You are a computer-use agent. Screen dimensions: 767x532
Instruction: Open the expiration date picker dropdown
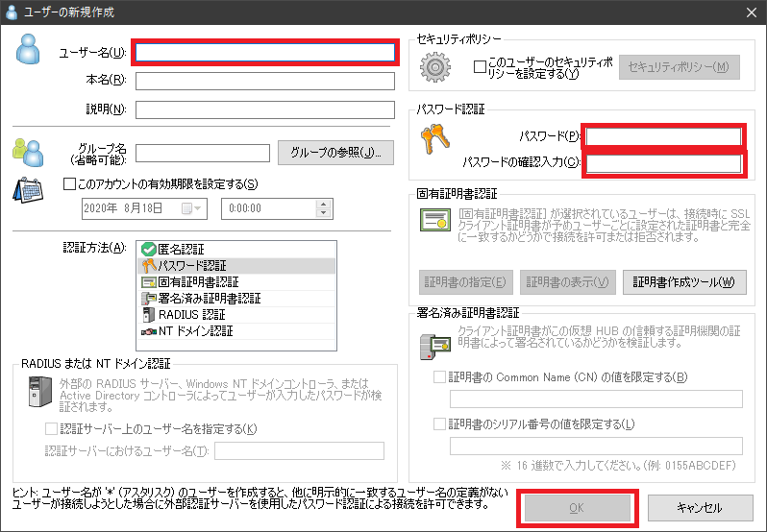192,208
